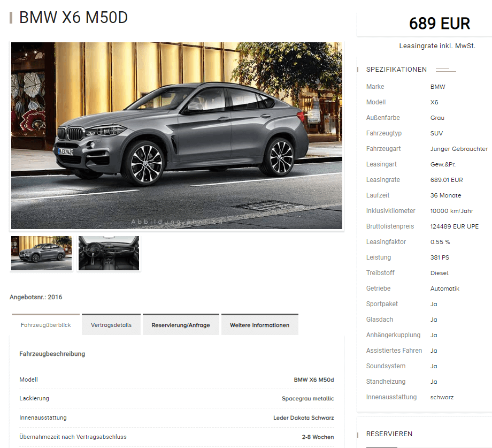Click the Treibstoff value 'Diesel'
The width and height of the screenshot is (492, 448).
(x=439, y=273)
